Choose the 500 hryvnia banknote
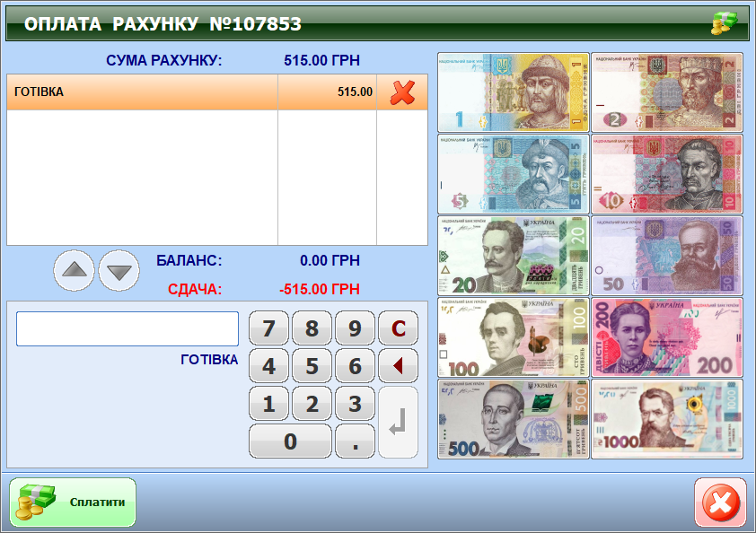The width and height of the screenshot is (756, 533). tap(513, 419)
